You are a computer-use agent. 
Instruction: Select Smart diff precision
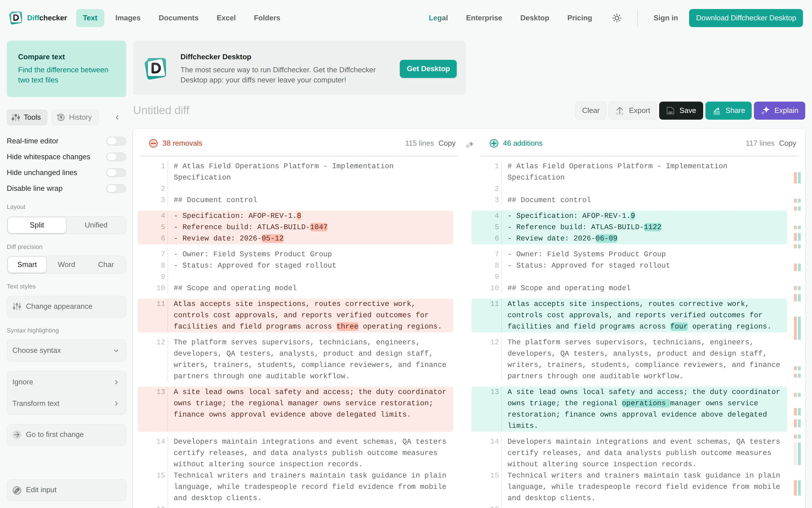tap(27, 265)
